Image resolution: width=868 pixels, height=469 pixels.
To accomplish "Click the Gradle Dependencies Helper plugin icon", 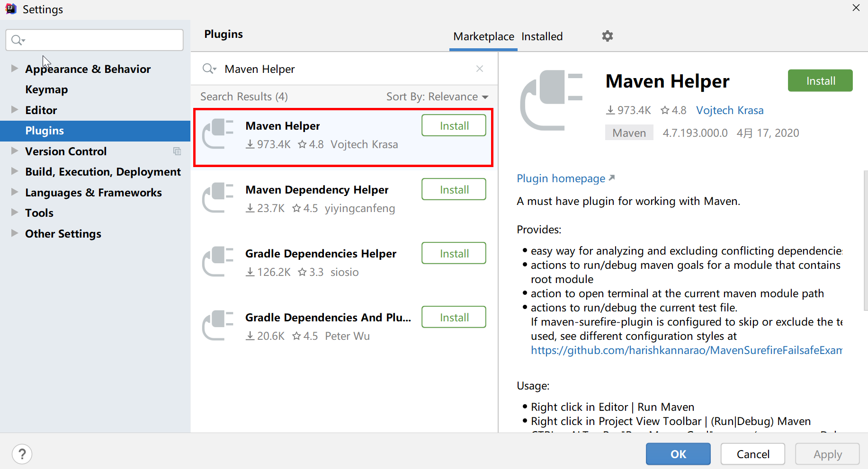I will coord(218,262).
